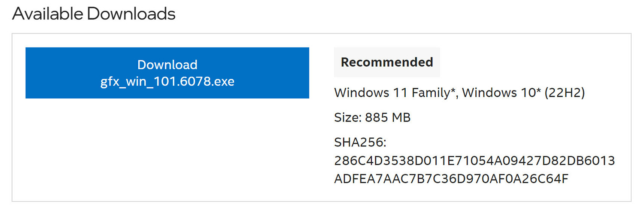The width and height of the screenshot is (644, 215).
Task: Click the (22H2) version text
Action: click(565, 93)
